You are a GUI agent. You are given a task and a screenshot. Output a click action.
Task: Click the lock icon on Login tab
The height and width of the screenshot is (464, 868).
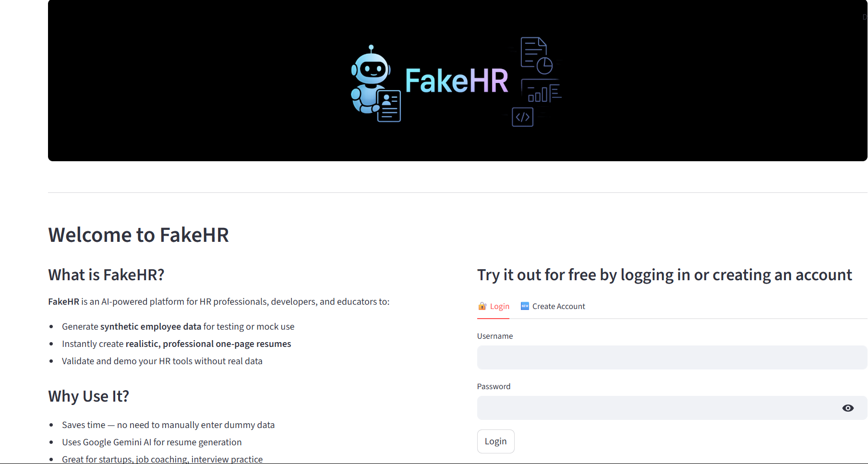tap(482, 306)
